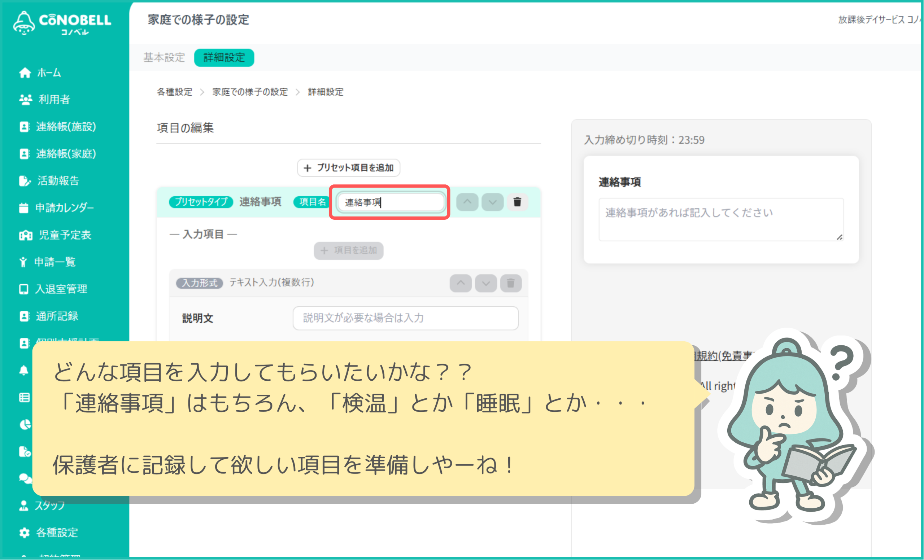Delete 連絡事項 preset item with the trash icon
The height and width of the screenshot is (560, 924).
517,202
